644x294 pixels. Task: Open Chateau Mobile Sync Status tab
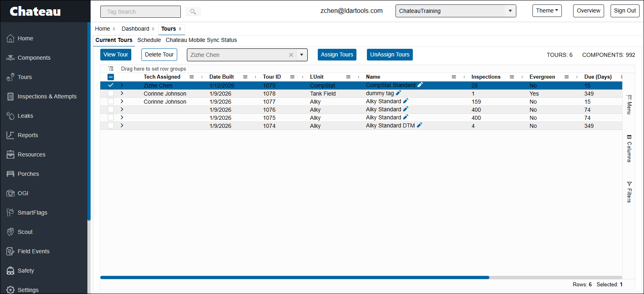pyautogui.click(x=201, y=40)
